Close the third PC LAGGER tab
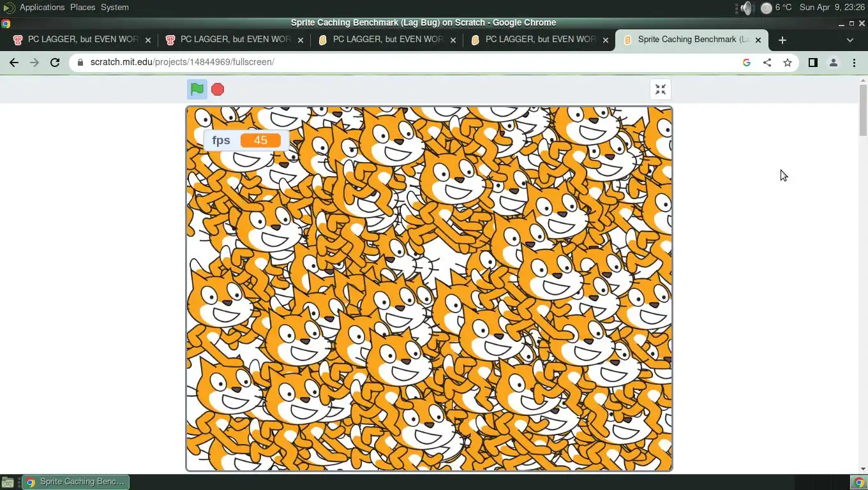 coord(453,40)
